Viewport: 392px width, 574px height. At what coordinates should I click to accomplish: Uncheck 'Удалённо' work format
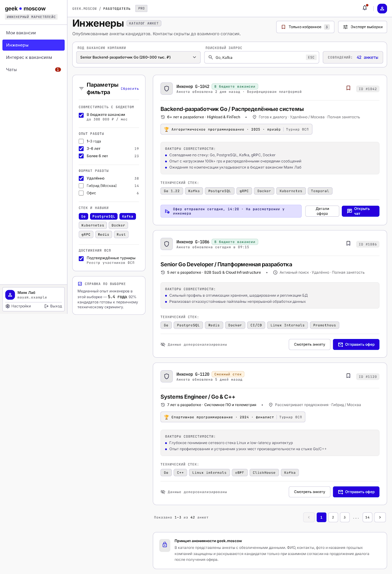[x=81, y=178]
